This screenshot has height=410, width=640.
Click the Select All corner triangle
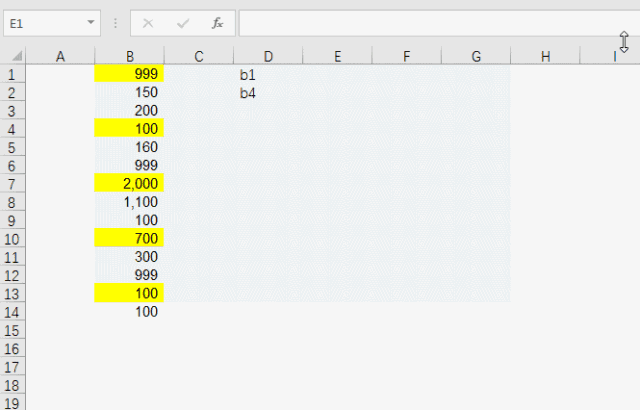tap(13, 56)
